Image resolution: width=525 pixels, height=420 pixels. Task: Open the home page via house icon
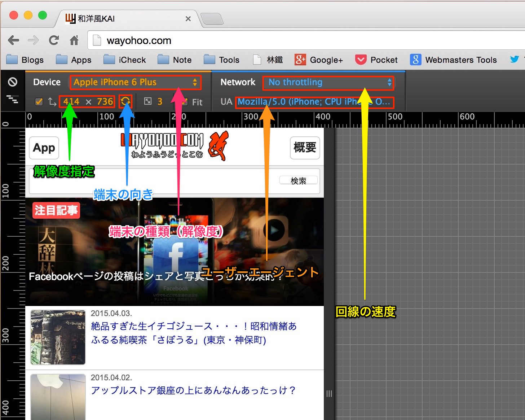[74, 40]
